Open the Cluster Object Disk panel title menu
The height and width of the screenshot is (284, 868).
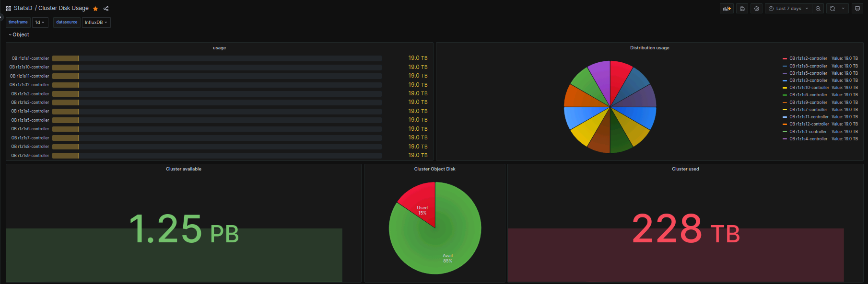tap(434, 169)
